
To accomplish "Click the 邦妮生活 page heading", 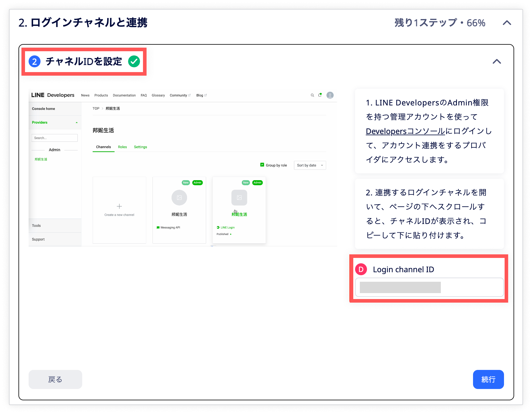I will 103,130.
